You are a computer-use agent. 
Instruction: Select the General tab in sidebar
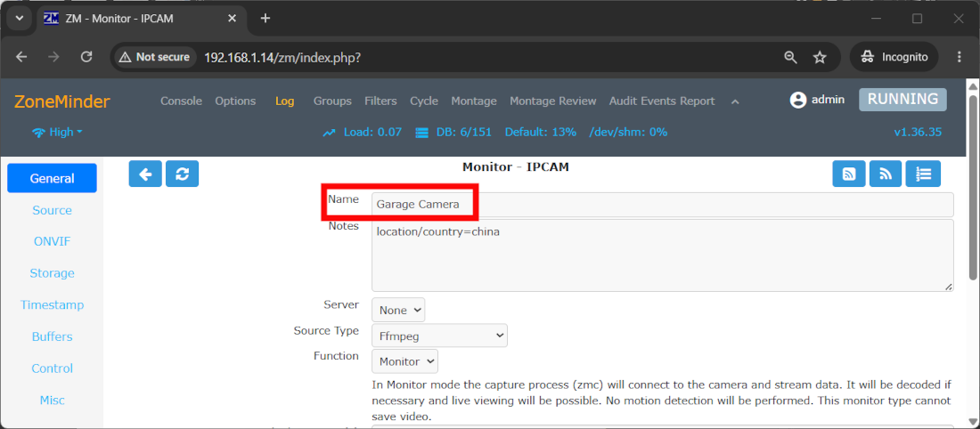pos(52,178)
